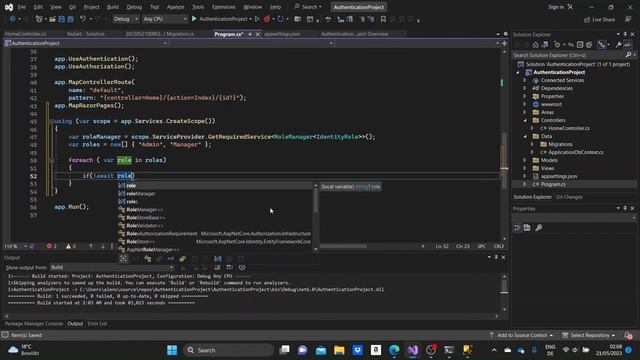Screen dimensions: 640x360
Task: Switch to the appsettings.json tab
Action: pyautogui.click(x=282, y=34)
